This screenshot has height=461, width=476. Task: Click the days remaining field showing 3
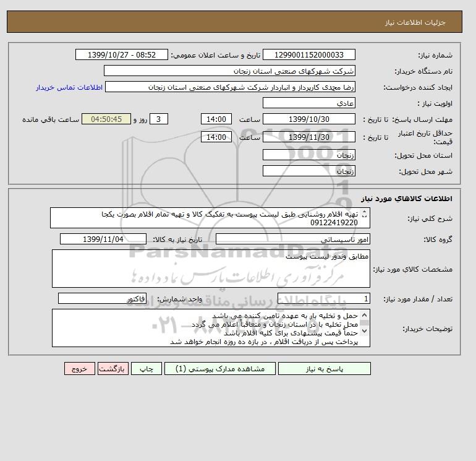pyautogui.click(x=159, y=119)
